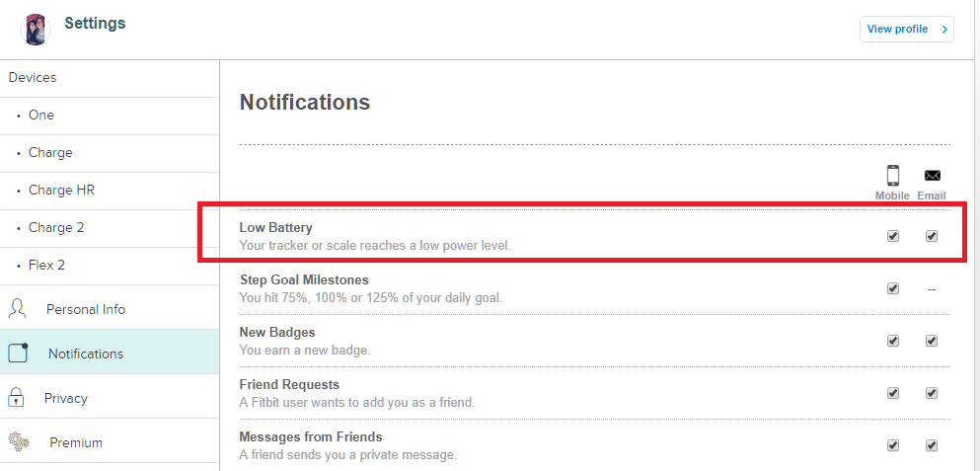Click the Privacy padlock icon
Image resolution: width=980 pixels, height=471 pixels.
coord(17,398)
